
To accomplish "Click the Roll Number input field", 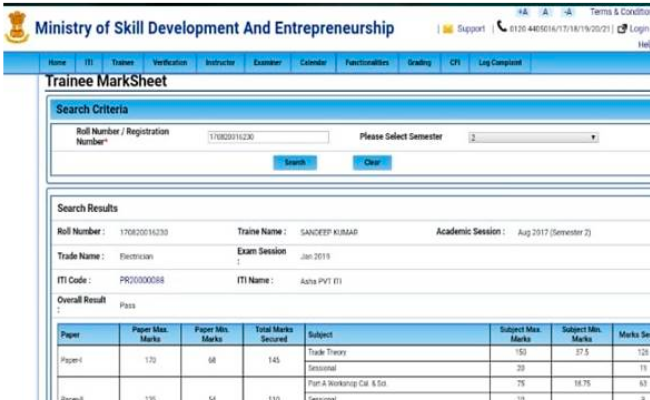I will coord(268,137).
